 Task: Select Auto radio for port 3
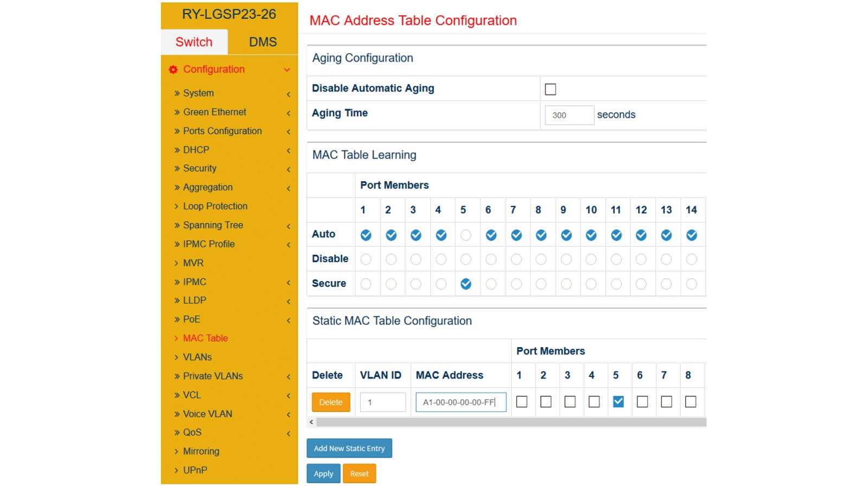pyautogui.click(x=416, y=235)
